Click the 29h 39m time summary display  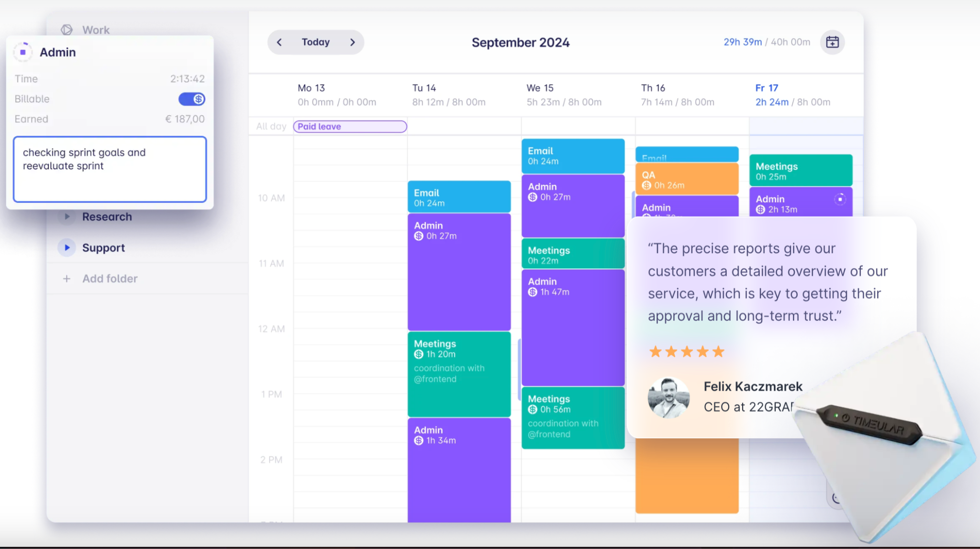tap(740, 42)
